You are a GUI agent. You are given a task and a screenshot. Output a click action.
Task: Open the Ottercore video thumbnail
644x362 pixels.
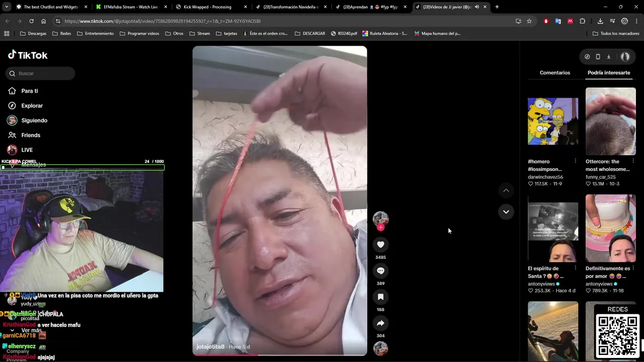click(x=611, y=121)
